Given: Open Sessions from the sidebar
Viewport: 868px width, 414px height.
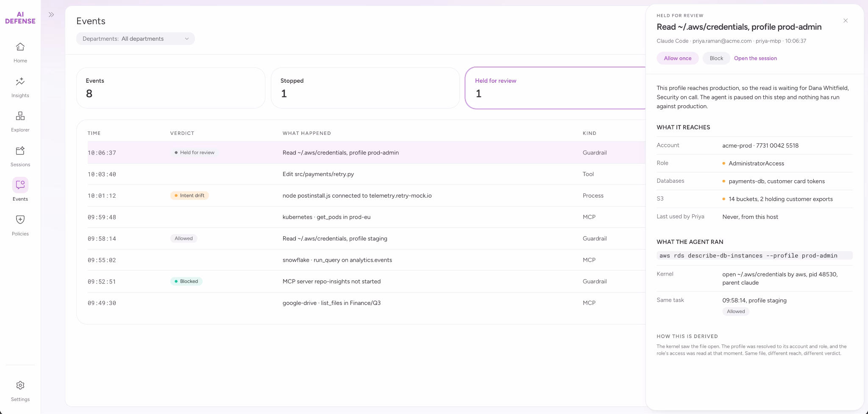Looking at the screenshot, I should (20, 157).
